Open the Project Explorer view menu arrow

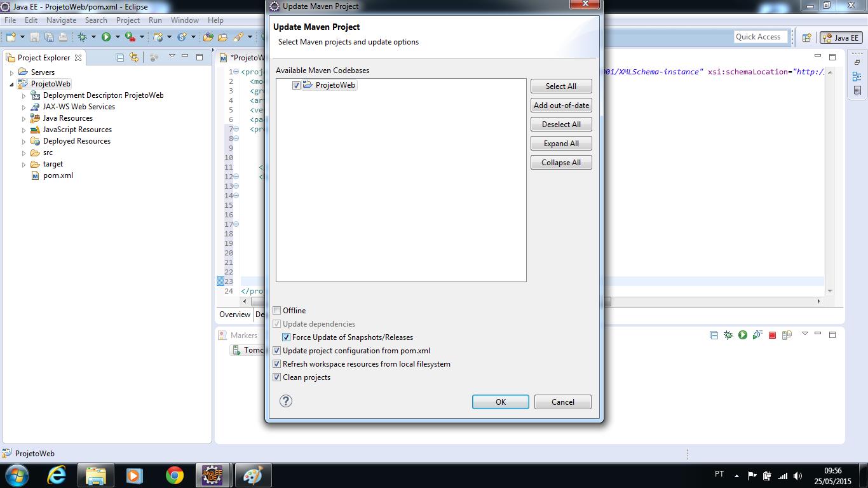tap(172, 57)
